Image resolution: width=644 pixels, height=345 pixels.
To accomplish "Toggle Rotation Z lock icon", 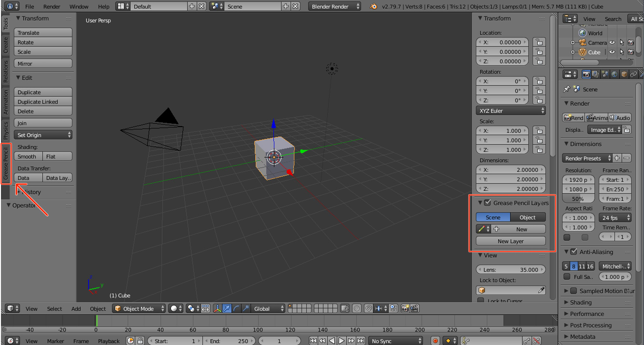I will 539,100.
